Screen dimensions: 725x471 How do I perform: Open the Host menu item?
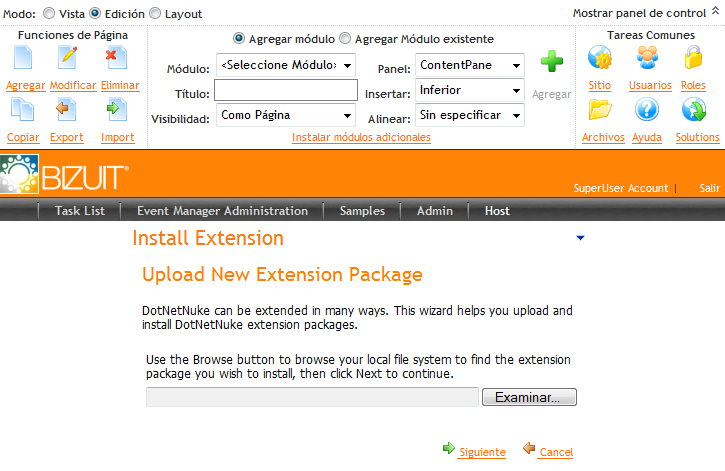click(x=497, y=211)
